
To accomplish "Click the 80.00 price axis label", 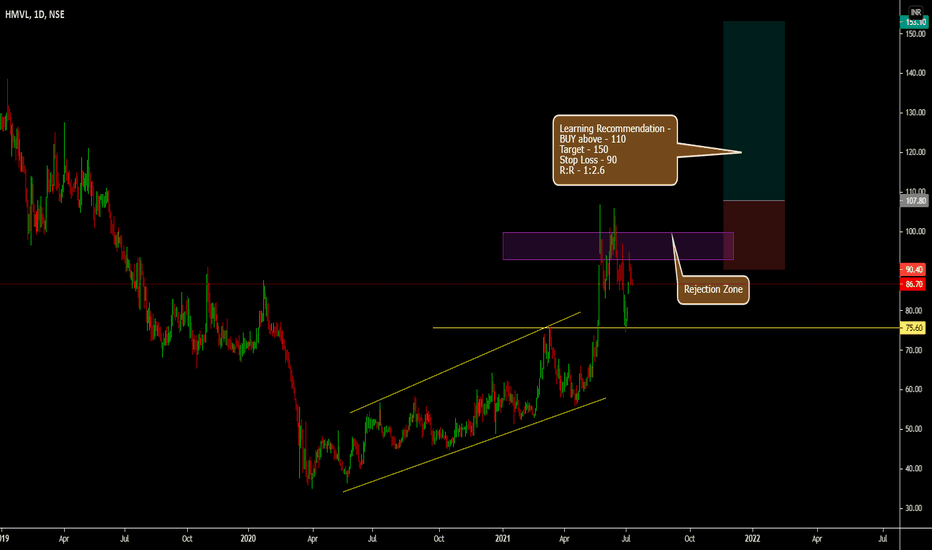I will [x=914, y=310].
